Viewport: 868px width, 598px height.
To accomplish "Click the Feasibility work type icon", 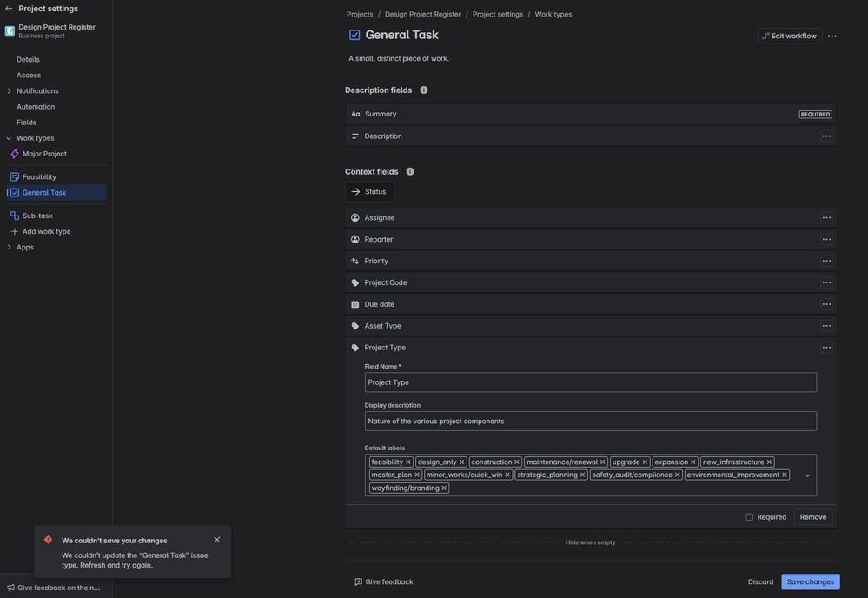I will pyautogui.click(x=15, y=177).
